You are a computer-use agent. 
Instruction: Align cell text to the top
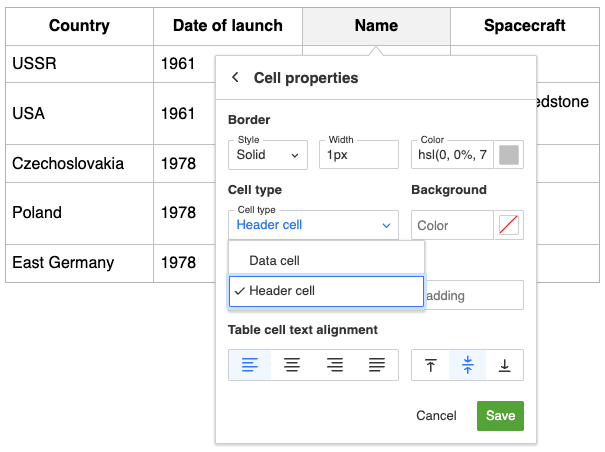tap(431, 365)
